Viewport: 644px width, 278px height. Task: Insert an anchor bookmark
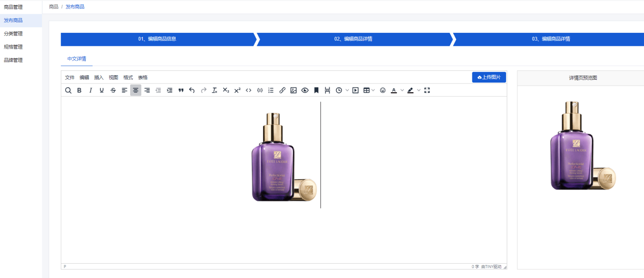[316, 90]
